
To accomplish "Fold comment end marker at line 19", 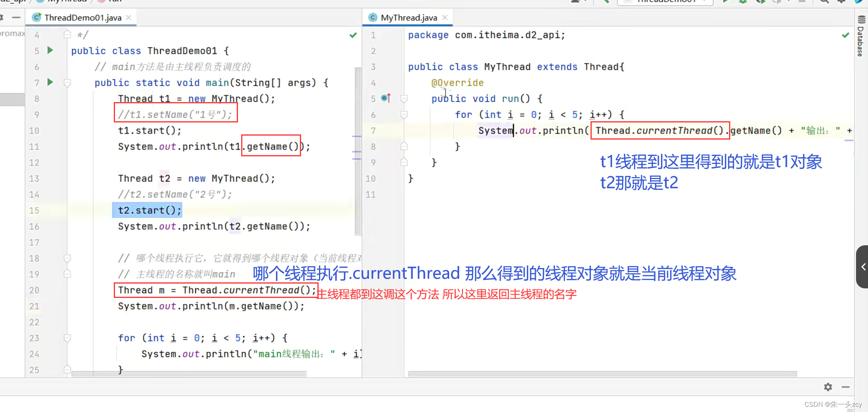I will [x=67, y=274].
